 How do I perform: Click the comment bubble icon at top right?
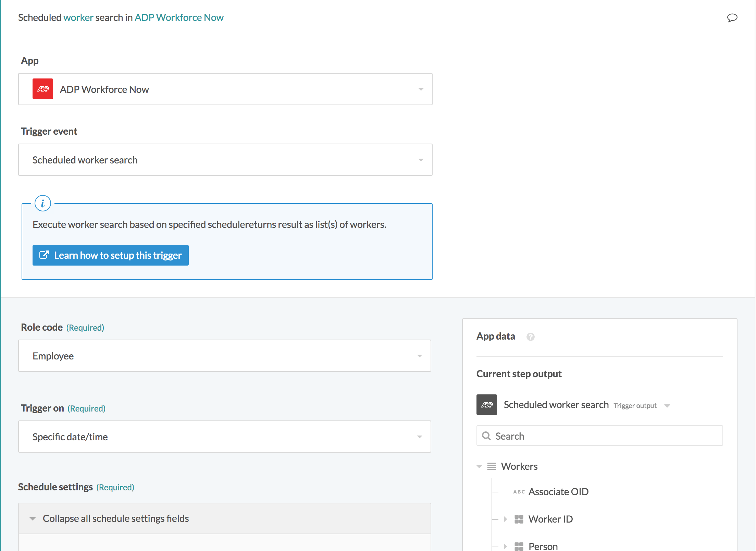732,18
